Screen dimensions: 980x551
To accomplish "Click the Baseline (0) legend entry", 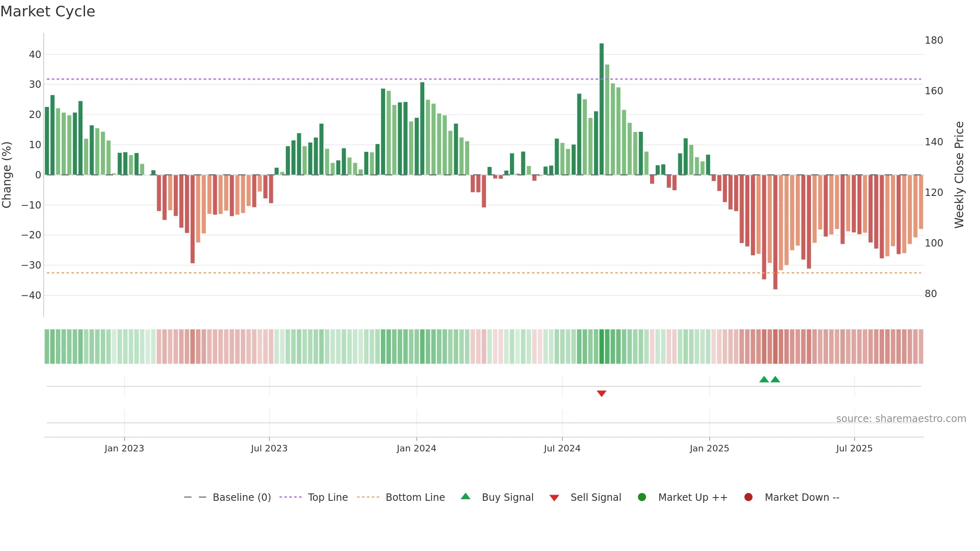I will 227,497.
